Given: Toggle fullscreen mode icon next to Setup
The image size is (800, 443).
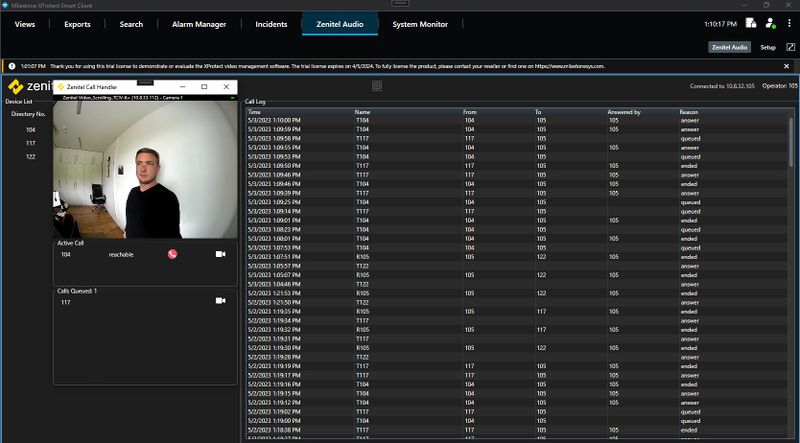Looking at the screenshot, I should 790,47.
